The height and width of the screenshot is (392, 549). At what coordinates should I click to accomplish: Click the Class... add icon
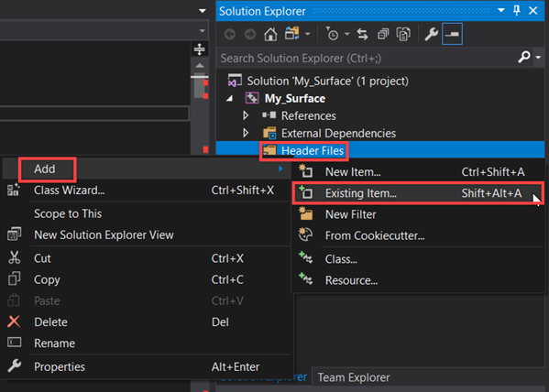(x=305, y=258)
